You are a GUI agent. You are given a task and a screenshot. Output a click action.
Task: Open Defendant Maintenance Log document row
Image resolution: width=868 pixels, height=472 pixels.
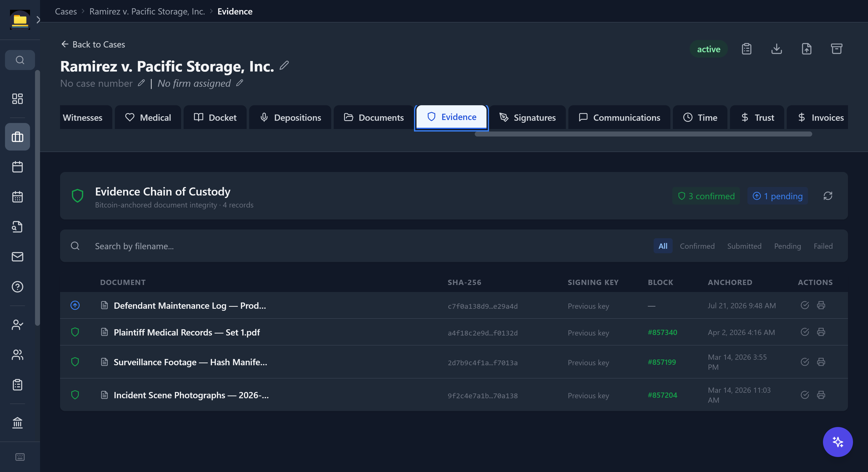(454, 305)
